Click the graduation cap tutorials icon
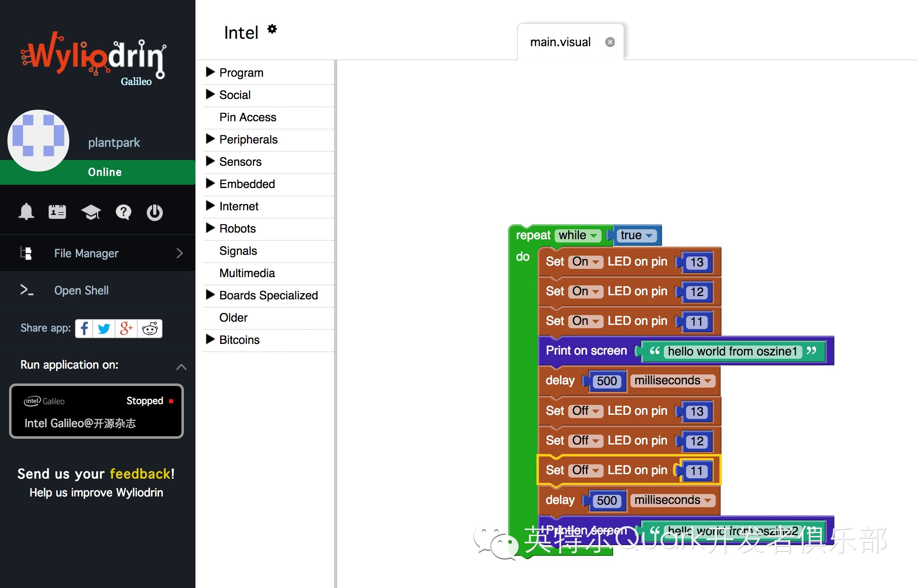This screenshot has width=917, height=588. tap(91, 212)
